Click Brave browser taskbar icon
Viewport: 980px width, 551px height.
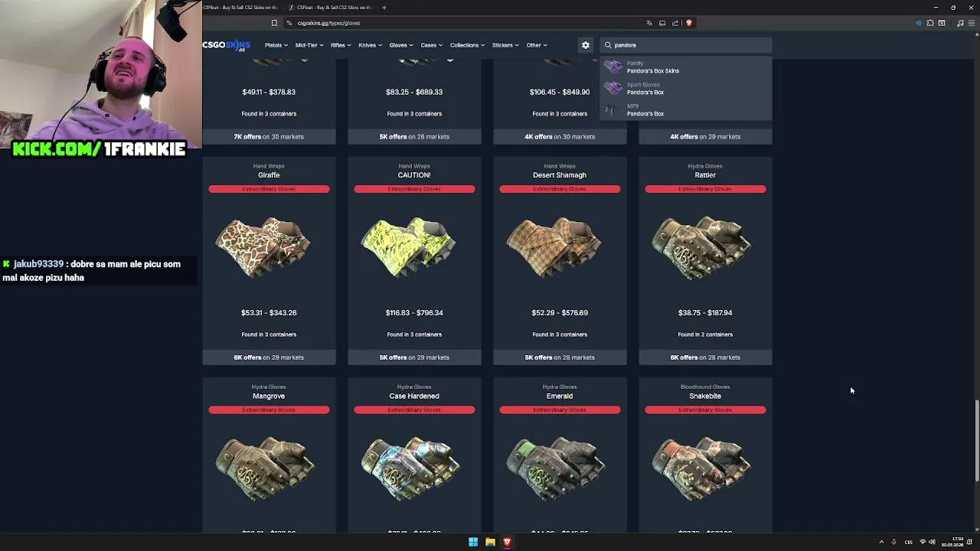(507, 542)
